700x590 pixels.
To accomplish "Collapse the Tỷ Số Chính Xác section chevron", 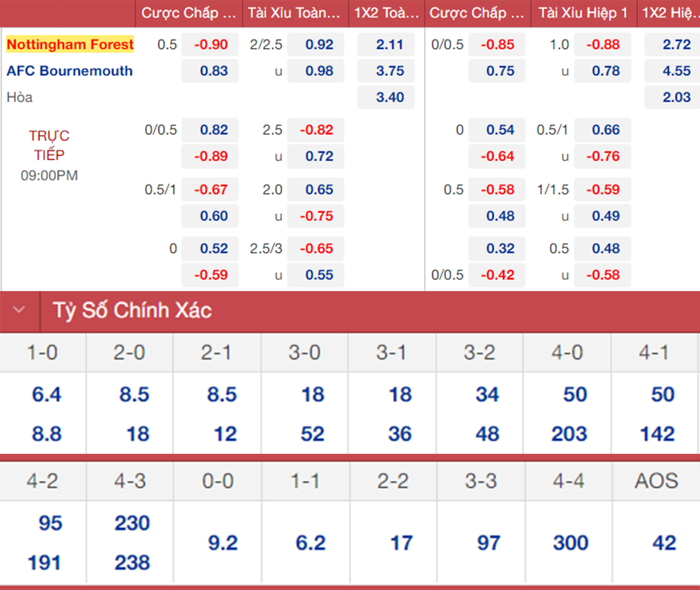I will (x=19, y=310).
